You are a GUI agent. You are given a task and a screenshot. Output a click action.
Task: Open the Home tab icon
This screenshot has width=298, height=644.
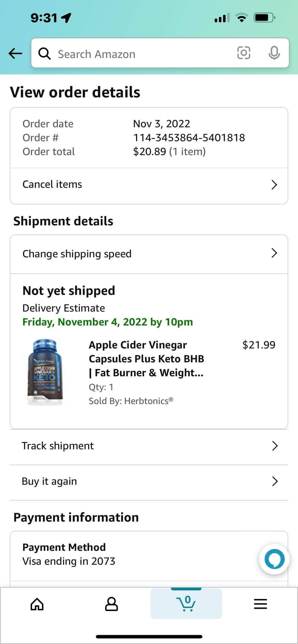(x=37, y=604)
